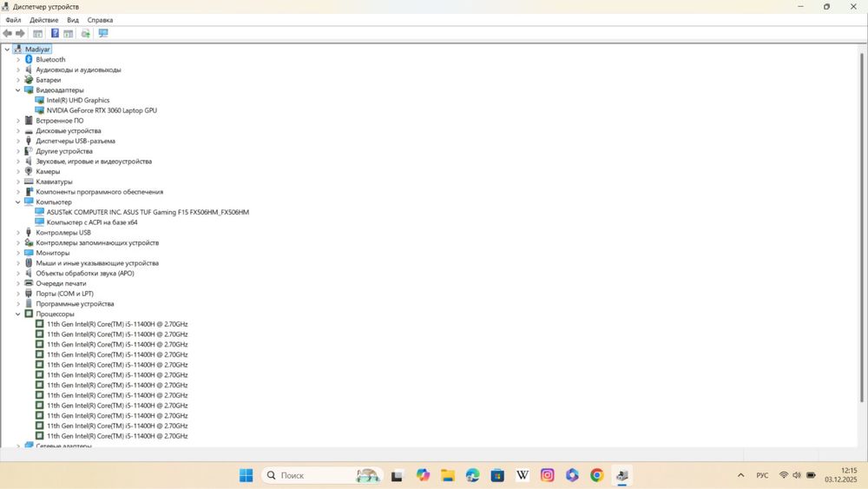The image size is (868, 489).
Task: Expand Порты (COM и LPT) category
Action: (x=17, y=294)
